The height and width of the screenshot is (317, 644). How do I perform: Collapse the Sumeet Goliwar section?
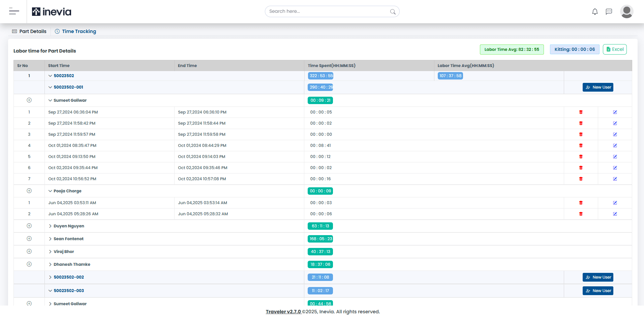click(50, 100)
